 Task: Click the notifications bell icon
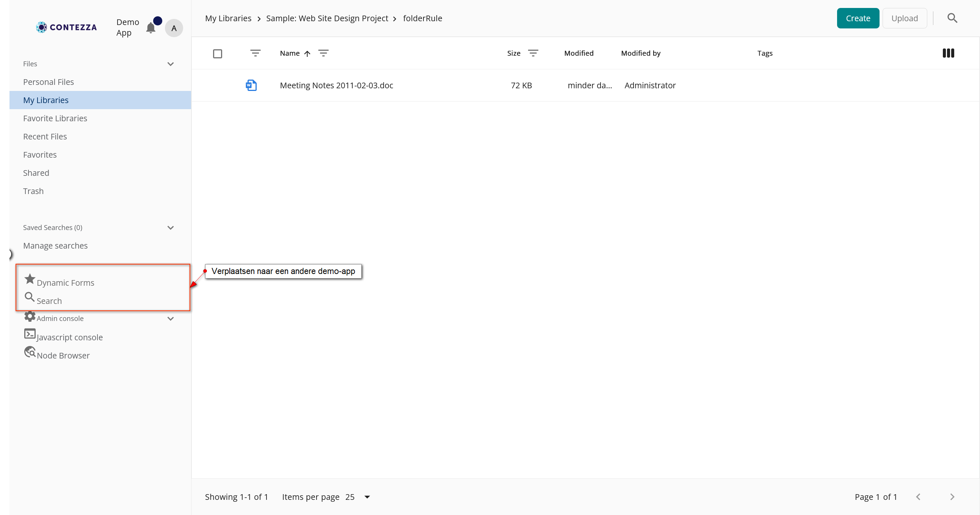151,28
